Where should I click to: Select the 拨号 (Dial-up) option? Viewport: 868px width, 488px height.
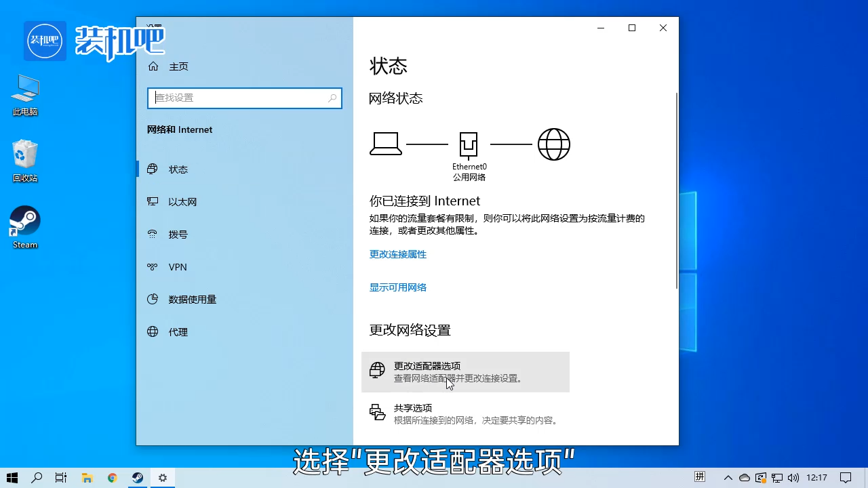[177, 234]
